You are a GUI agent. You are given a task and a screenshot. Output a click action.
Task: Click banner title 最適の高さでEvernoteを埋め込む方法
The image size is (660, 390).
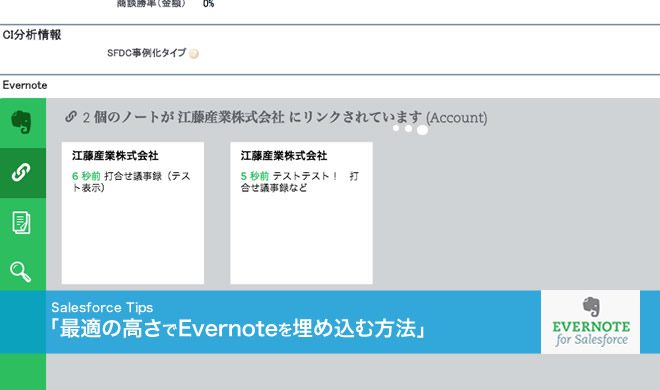tap(238, 329)
